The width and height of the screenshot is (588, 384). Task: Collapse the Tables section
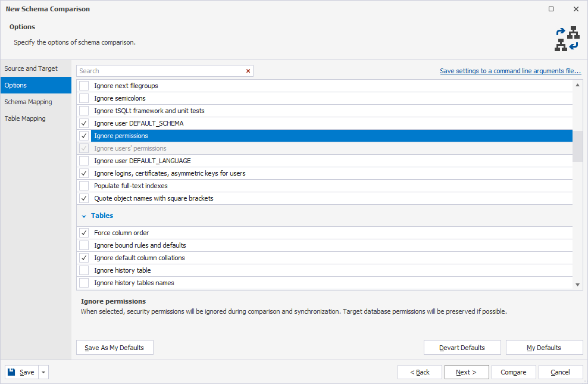83,216
